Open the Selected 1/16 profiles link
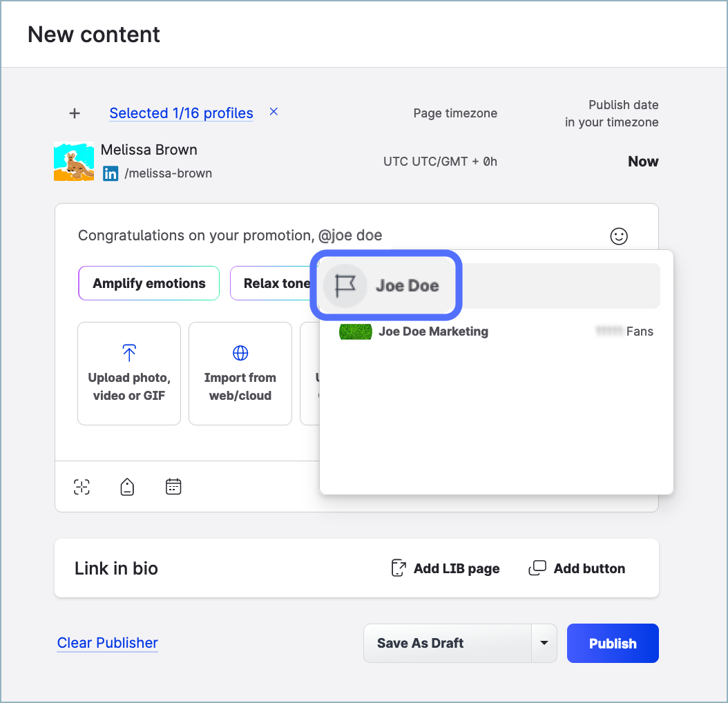The image size is (728, 703). click(181, 113)
